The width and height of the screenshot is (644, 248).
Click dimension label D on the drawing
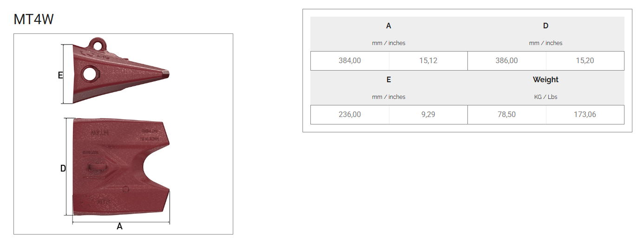[x=63, y=169]
